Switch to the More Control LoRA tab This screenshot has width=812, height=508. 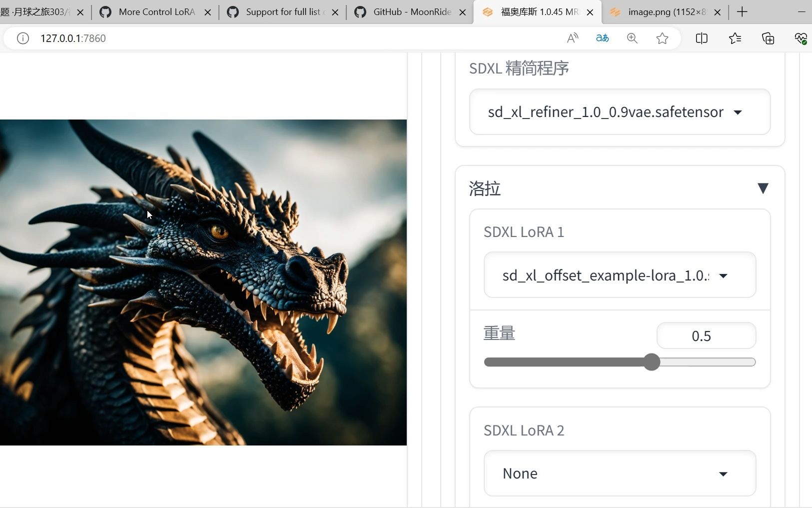pyautogui.click(x=156, y=12)
